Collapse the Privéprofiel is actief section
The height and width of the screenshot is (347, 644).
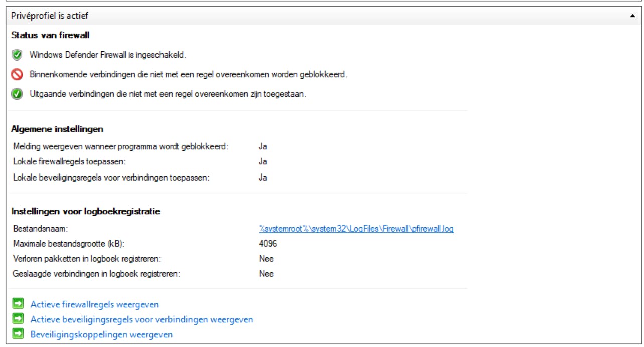pos(632,16)
